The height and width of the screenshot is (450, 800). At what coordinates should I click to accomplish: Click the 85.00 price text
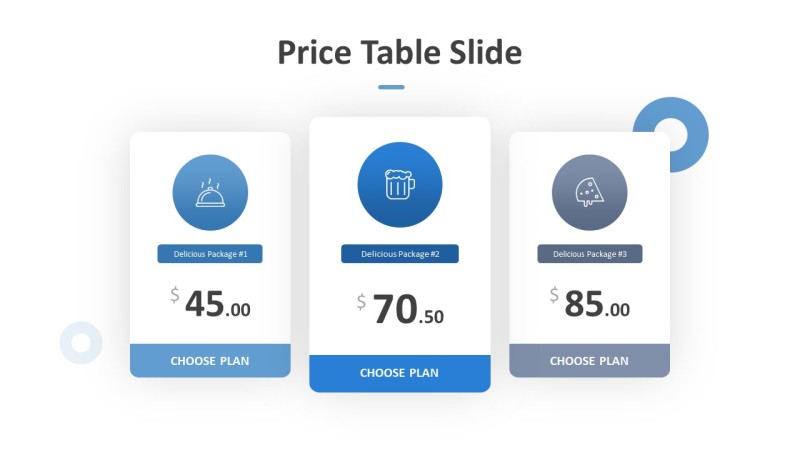597,305
